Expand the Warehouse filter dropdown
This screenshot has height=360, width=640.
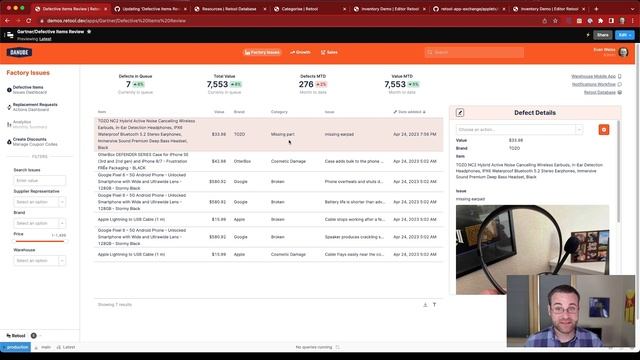pos(39,260)
